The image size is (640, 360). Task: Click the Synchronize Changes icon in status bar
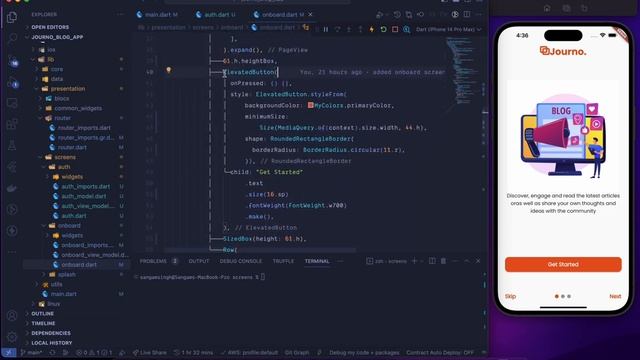click(x=52, y=352)
